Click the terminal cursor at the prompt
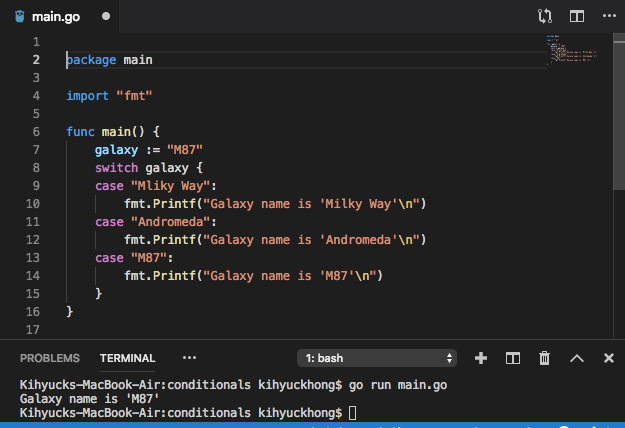This screenshot has height=428, width=625. click(x=353, y=413)
